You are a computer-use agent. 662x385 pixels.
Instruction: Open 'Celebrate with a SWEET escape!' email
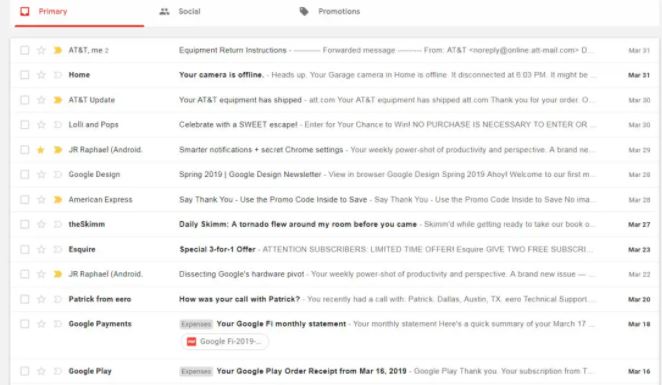point(238,125)
